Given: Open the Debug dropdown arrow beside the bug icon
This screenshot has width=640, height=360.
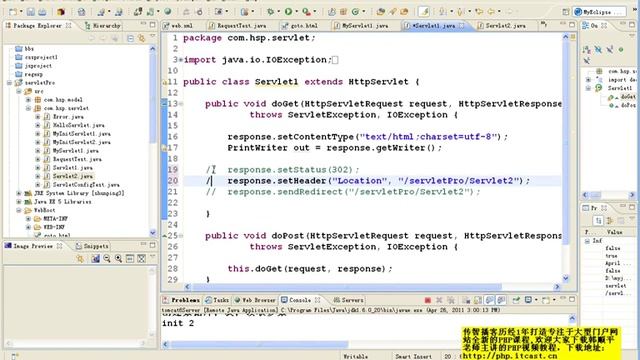Looking at the screenshot, I should 278,12.
